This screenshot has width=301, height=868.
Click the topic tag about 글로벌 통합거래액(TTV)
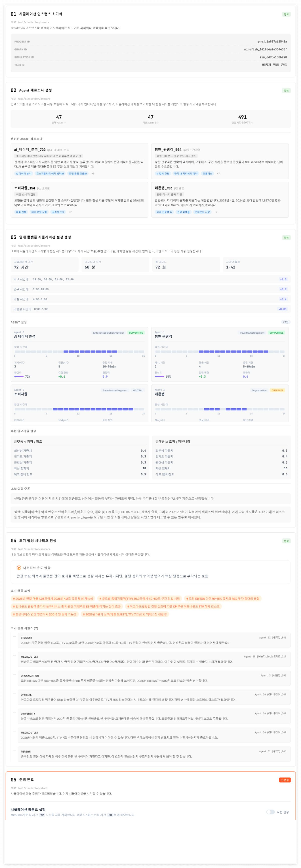pos(140,598)
